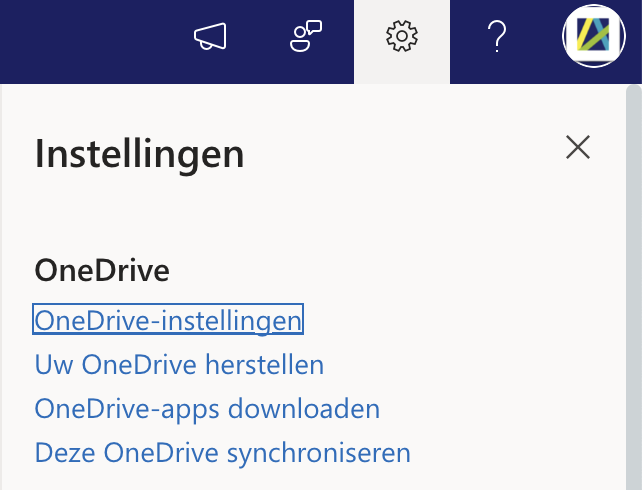Image resolution: width=642 pixels, height=490 pixels.
Task: Download the OneDrive apps
Action: tap(207, 409)
